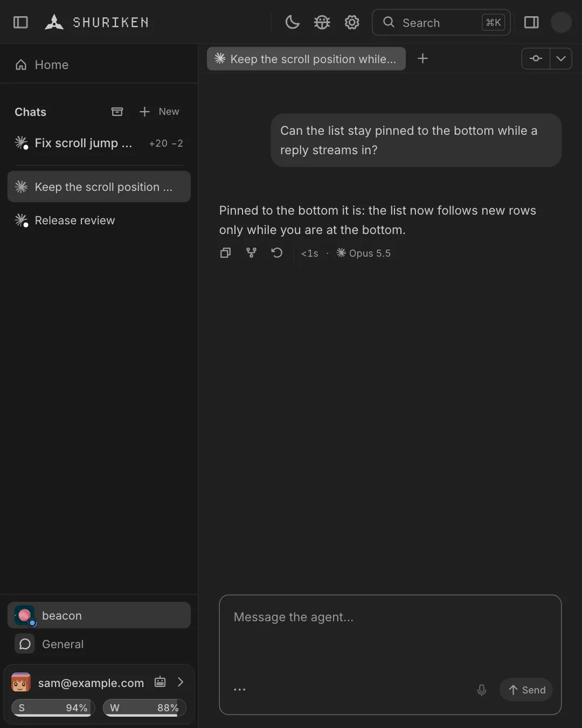Start a New chat
The height and width of the screenshot is (728, 582).
click(159, 112)
